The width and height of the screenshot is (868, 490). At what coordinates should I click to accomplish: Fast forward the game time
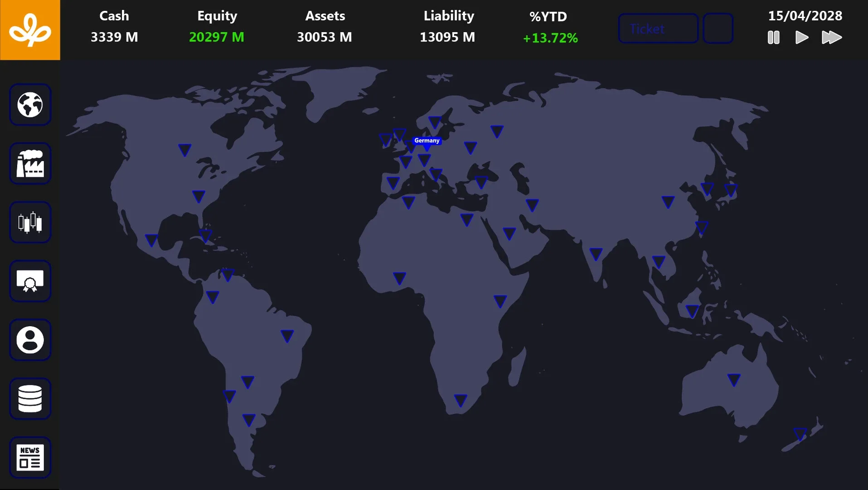pyautogui.click(x=831, y=38)
